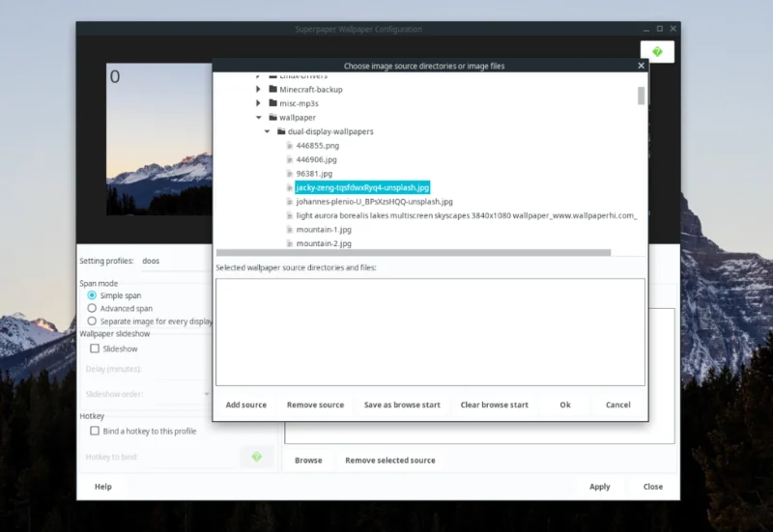Click Save as browse start
The height and width of the screenshot is (532, 773).
(x=402, y=405)
